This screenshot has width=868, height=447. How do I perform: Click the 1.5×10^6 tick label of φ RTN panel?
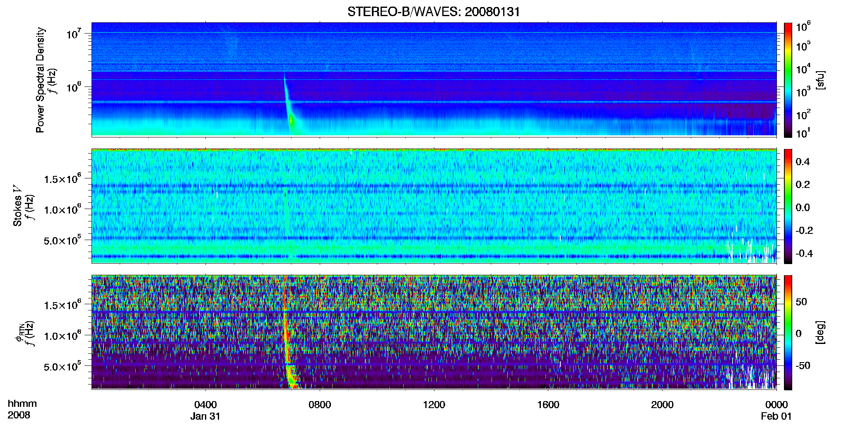63,305
